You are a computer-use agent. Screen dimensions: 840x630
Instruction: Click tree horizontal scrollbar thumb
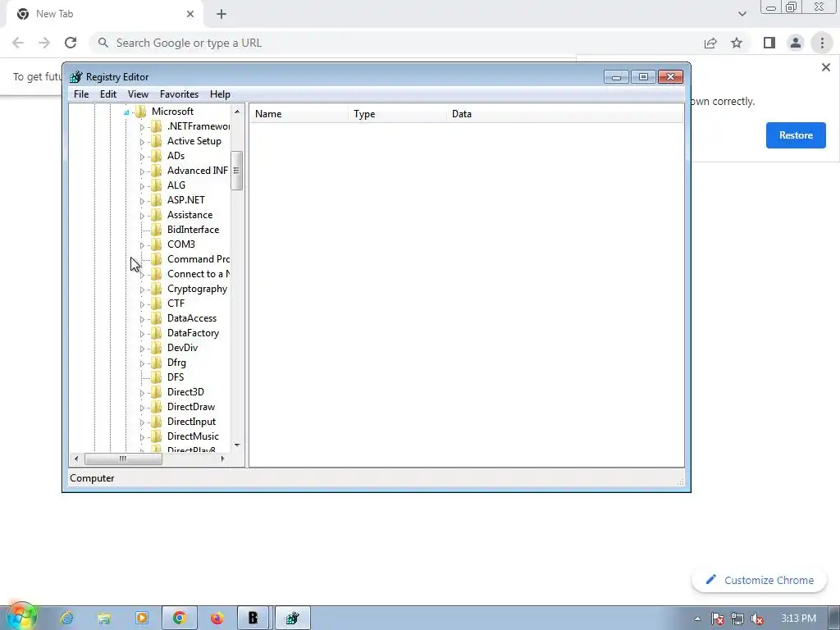click(x=123, y=459)
